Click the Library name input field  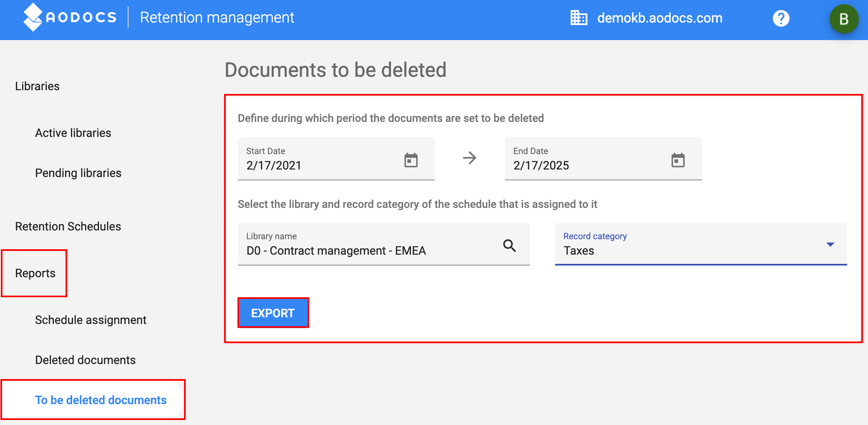click(x=384, y=244)
